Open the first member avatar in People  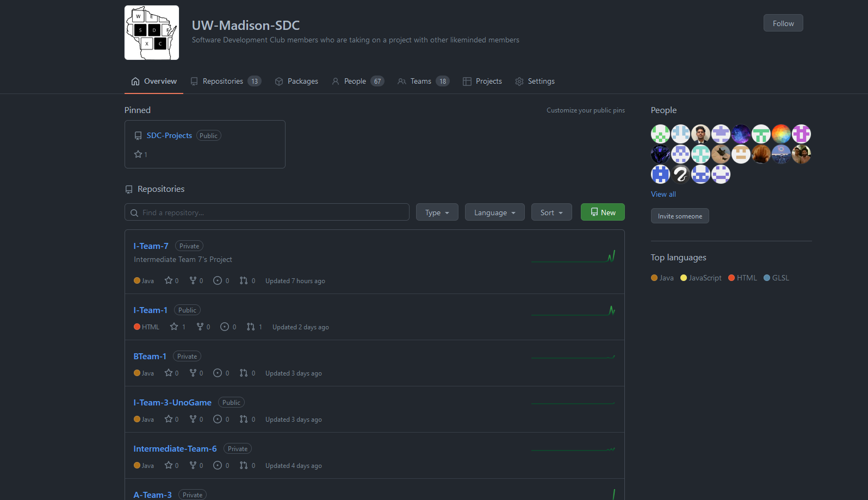coord(660,134)
